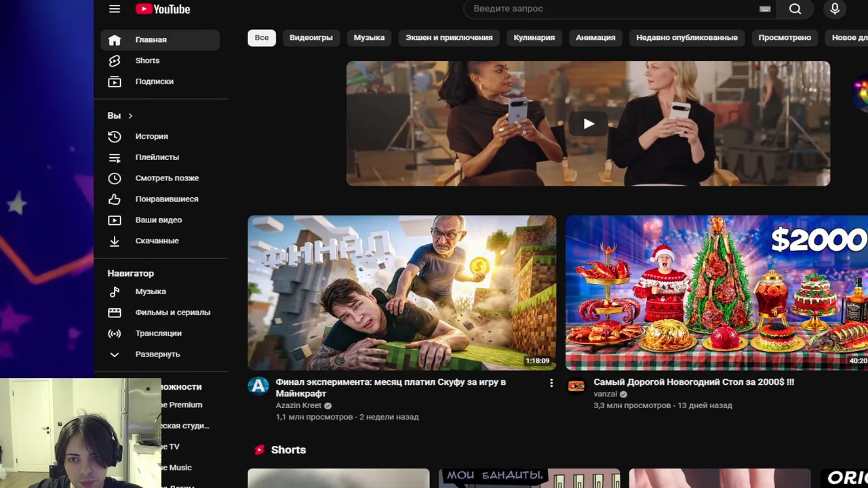Select the Музыка filter chip
Viewport: 868px width, 488px height.
tap(369, 38)
